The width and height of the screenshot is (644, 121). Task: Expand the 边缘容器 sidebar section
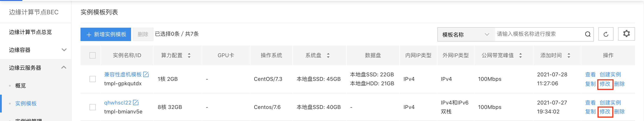(36, 50)
